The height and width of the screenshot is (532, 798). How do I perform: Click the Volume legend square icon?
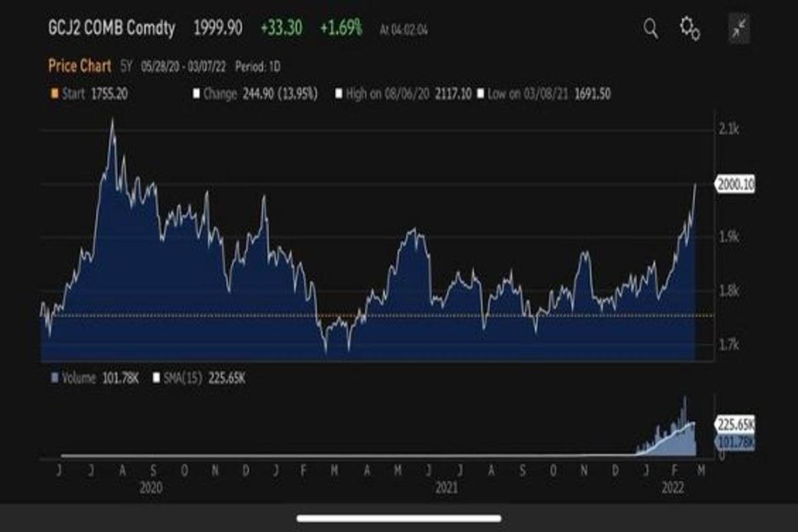55,378
